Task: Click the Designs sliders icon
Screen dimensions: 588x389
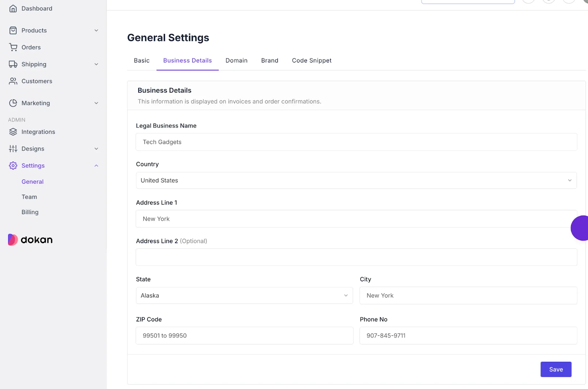Action: 13,149
